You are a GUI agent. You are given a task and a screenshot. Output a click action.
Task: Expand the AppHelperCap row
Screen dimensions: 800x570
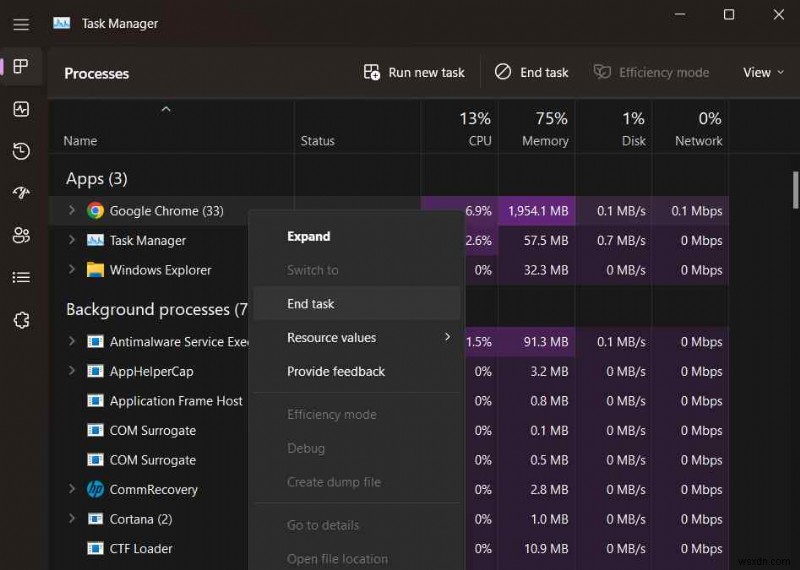pyautogui.click(x=71, y=370)
